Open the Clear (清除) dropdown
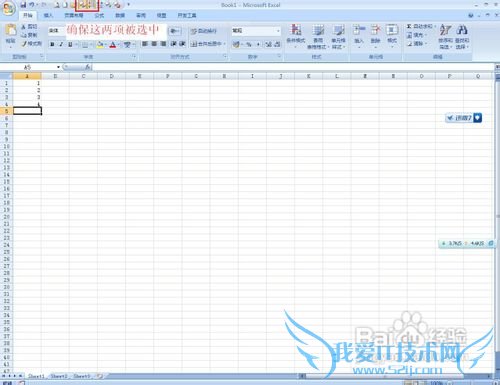This screenshot has width=500, height=385. [416, 44]
